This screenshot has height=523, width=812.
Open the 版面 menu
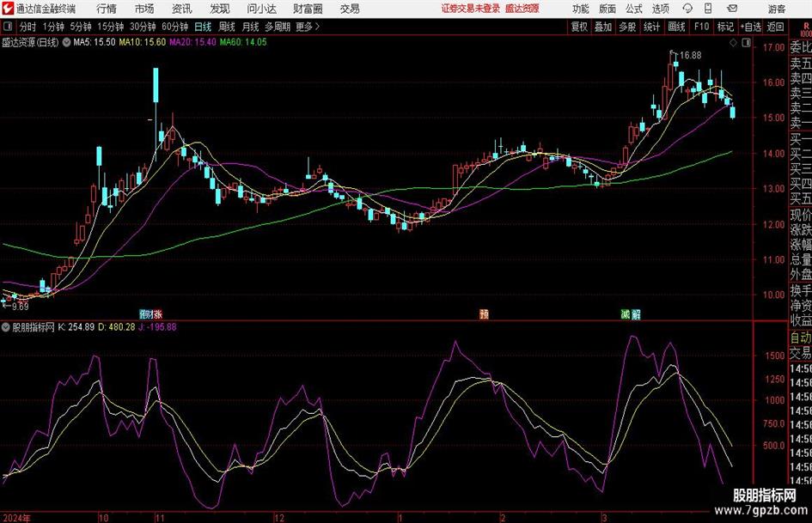point(607,9)
